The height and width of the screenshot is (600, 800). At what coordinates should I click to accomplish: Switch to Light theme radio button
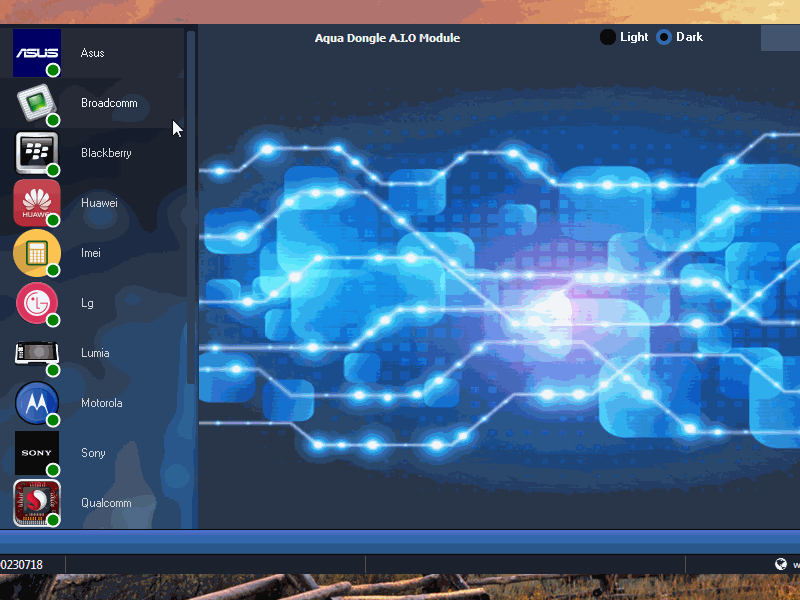point(608,37)
